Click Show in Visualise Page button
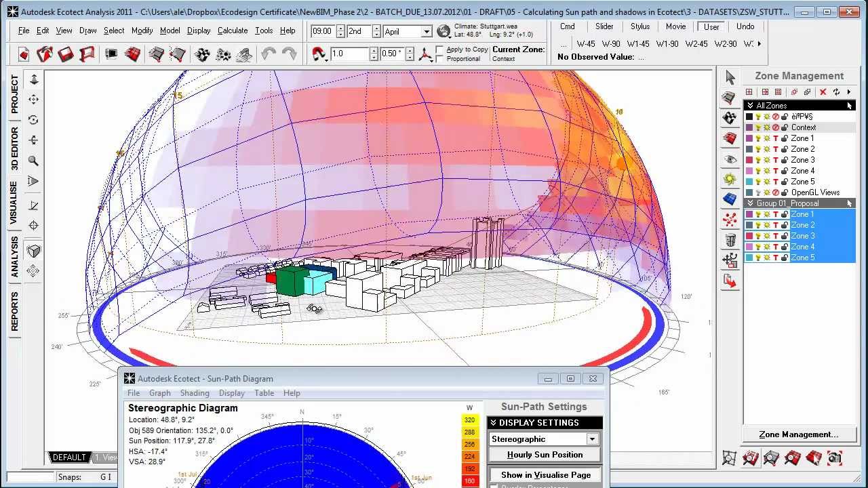 pyautogui.click(x=545, y=474)
